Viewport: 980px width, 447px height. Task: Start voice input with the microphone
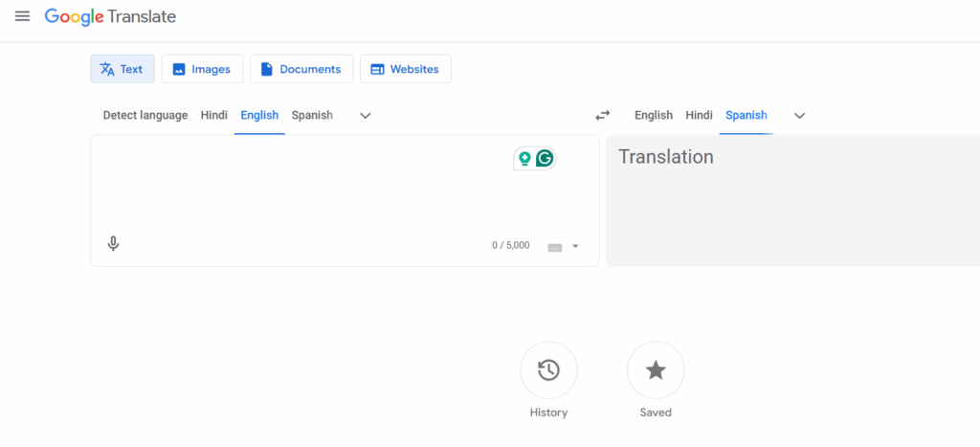pyautogui.click(x=113, y=244)
